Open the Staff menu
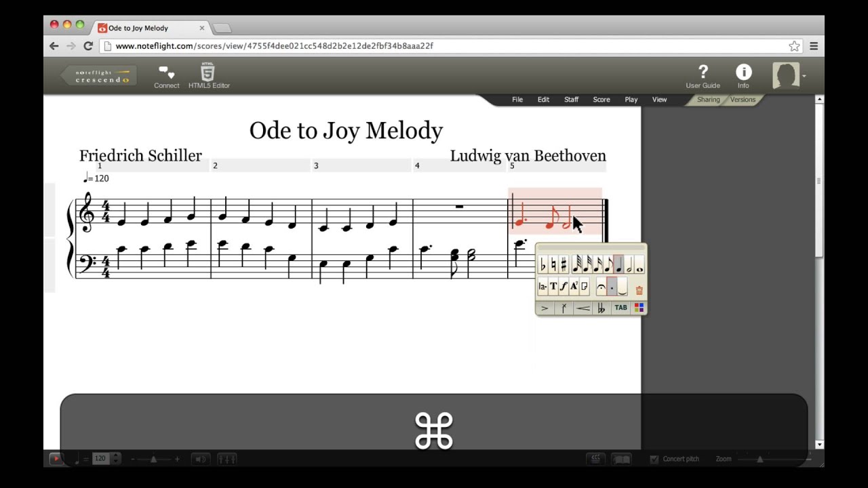This screenshot has height=488, width=868. click(572, 100)
